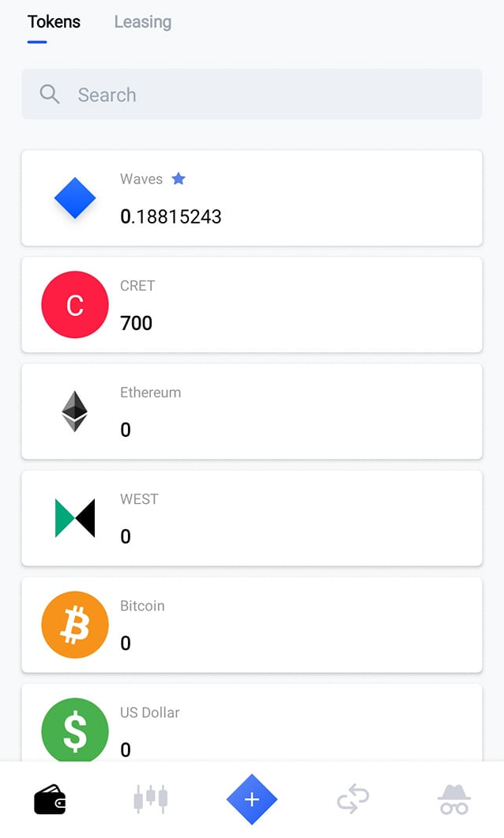Tap the blue diamond plus button
This screenshot has height=838, width=504.
click(x=252, y=799)
